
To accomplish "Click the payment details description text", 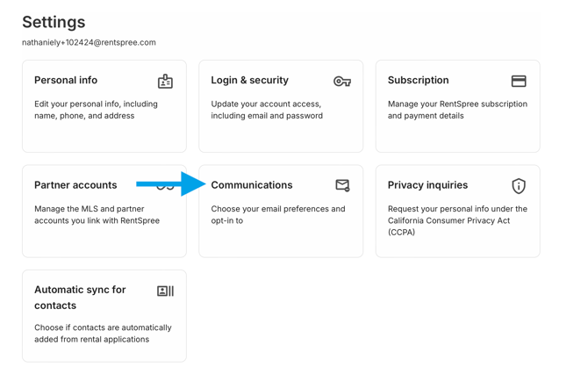I will pyautogui.click(x=457, y=110).
